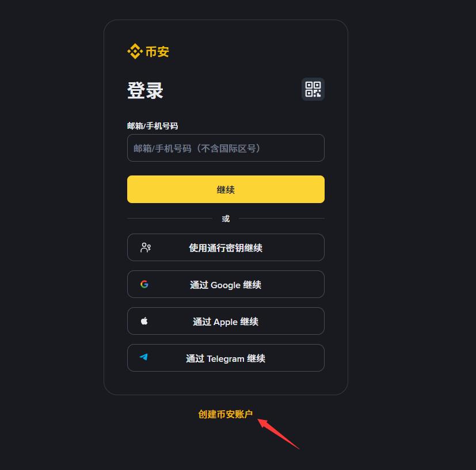This screenshot has height=470, width=476.
Task: Continue with 通过 Apple 继续
Action: (226, 321)
